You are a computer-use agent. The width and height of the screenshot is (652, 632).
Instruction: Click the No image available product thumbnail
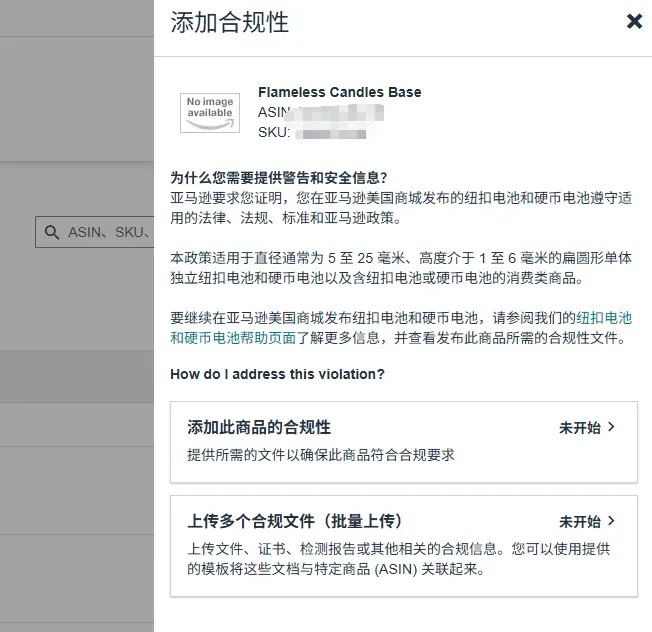coord(210,113)
